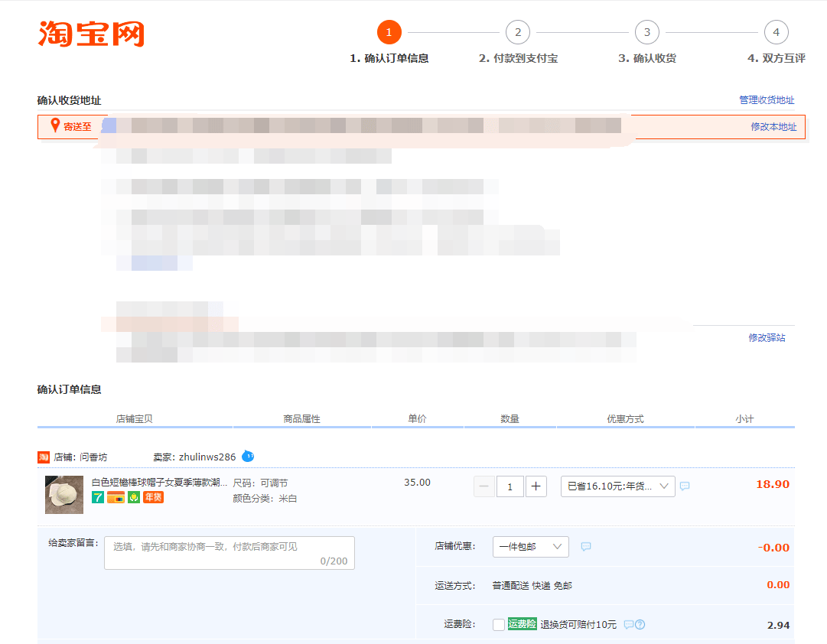Open the 一件包邮 shop discount dropdown
This screenshot has width=827, height=644.
pos(531,546)
